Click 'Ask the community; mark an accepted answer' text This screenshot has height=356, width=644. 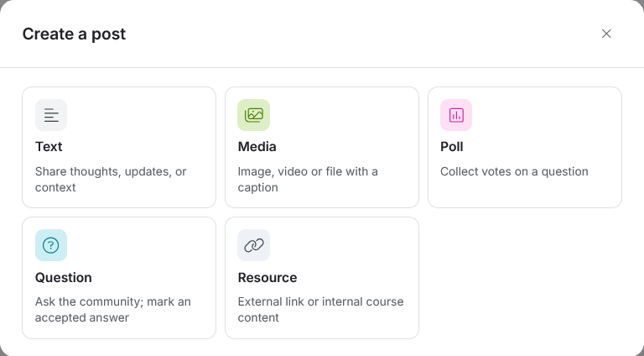(x=113, y=310)
